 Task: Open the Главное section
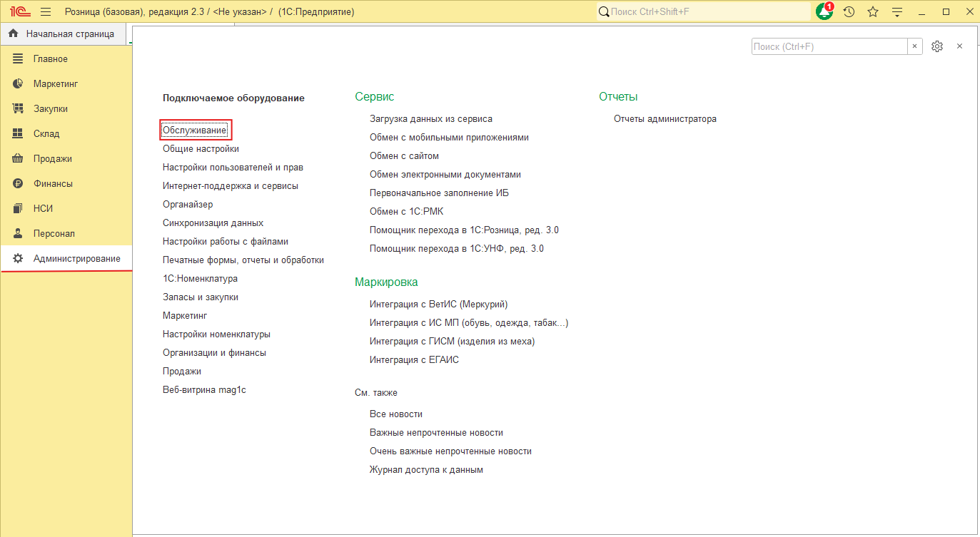(66, 58)
